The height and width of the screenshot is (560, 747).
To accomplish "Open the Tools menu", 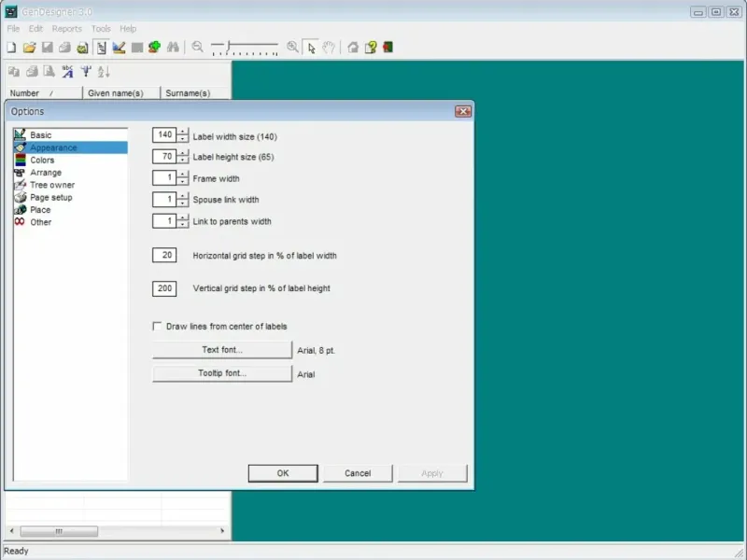I will [x=101, y=29].
